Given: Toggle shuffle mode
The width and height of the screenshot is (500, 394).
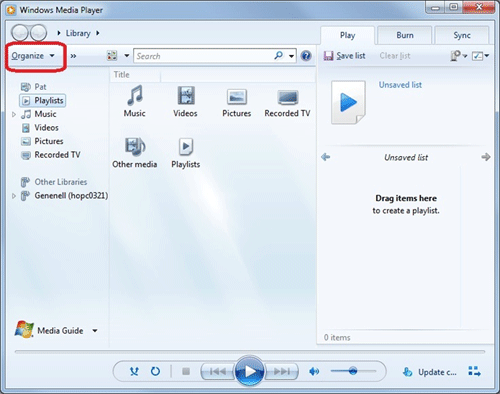Looking at the screenshot, I should [134, 371].
